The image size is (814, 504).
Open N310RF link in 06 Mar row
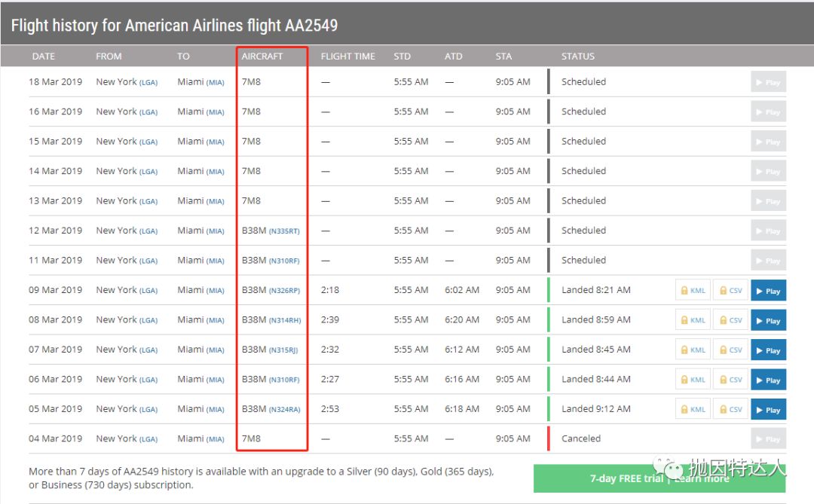(x=284, y=380)
